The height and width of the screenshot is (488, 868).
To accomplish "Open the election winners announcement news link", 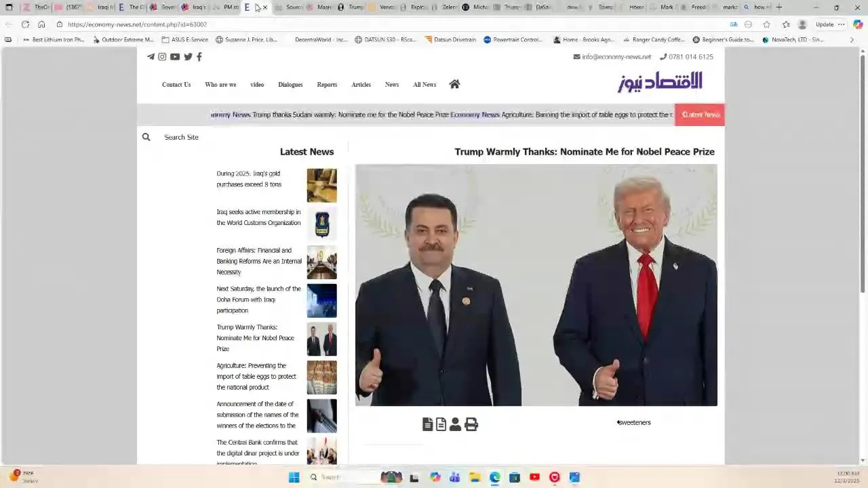I will (x=258, y=415).
